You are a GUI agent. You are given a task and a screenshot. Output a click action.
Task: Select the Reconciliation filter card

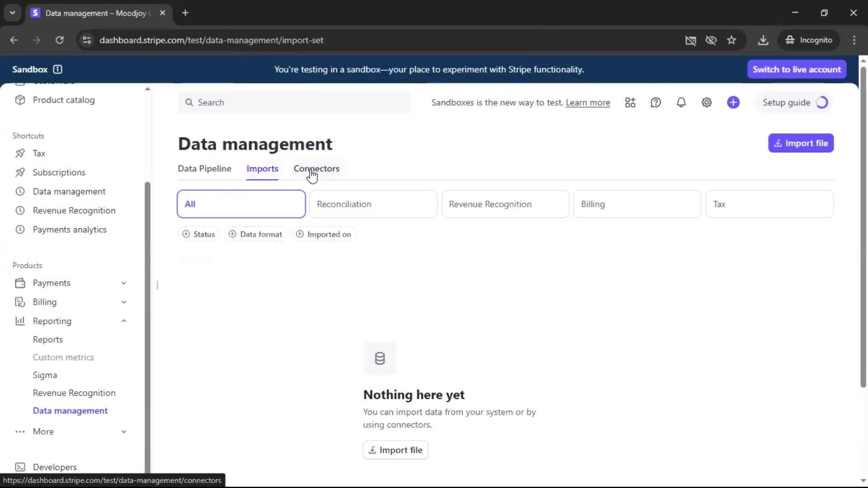(x=373, y=204)
